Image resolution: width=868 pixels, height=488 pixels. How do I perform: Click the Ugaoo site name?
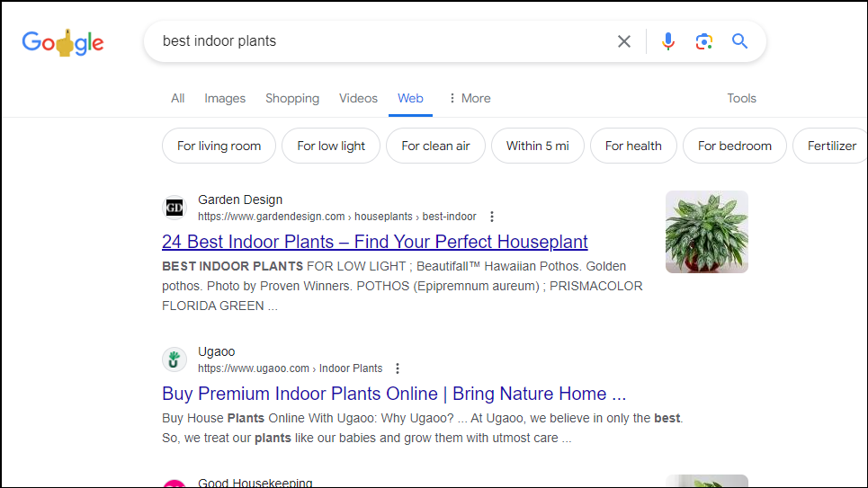click(217, 352)
